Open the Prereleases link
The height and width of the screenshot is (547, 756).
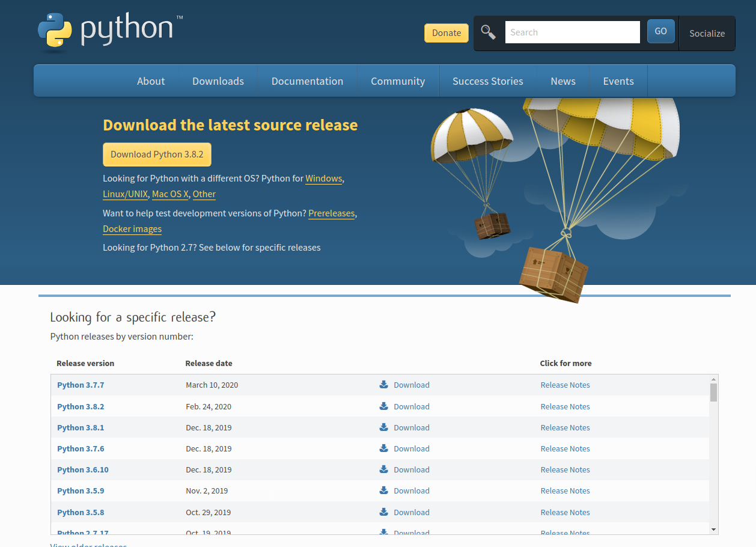(x=332, y=213)
